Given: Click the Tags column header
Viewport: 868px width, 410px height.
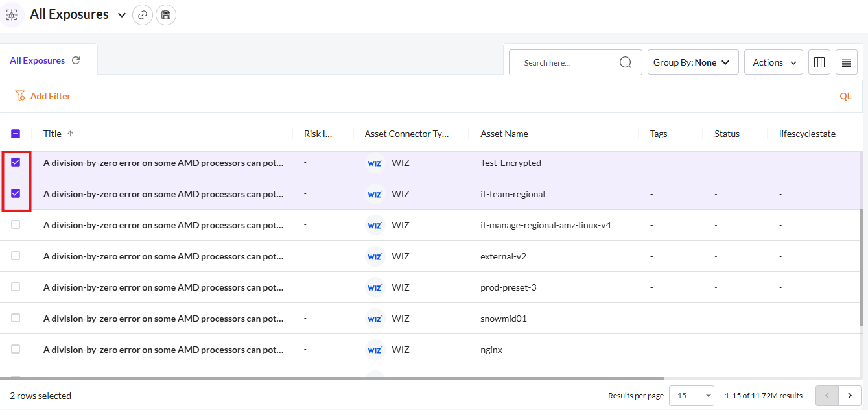Looking at the screenshot, I should tap(659, 134).
